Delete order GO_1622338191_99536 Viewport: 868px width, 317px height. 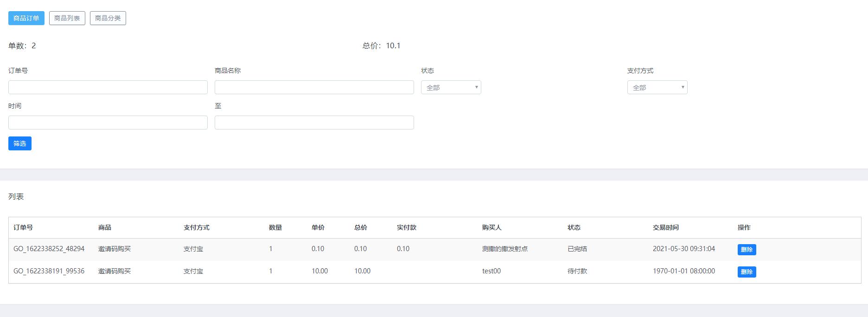(747, 272)
